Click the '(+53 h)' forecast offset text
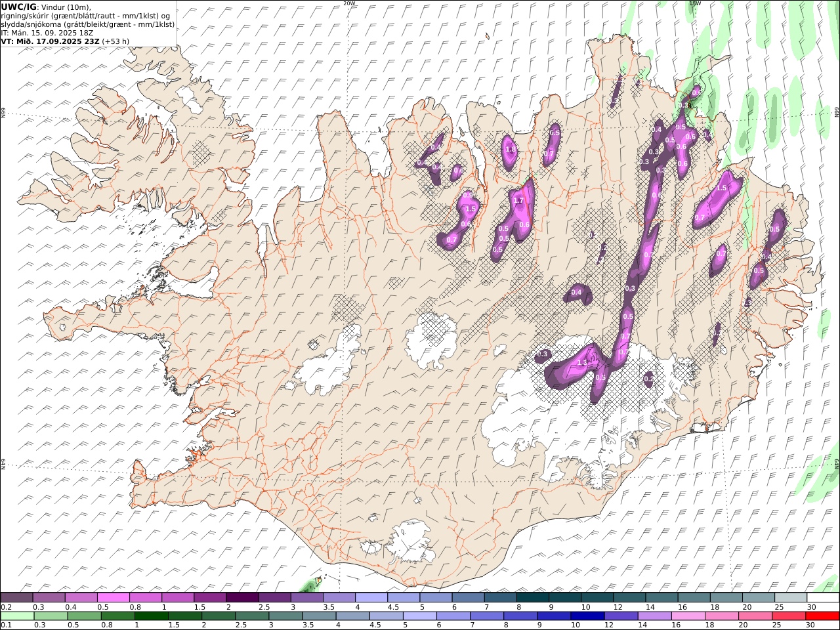The image size is (840, 630). pyautogui.click(x=115, y=41)
